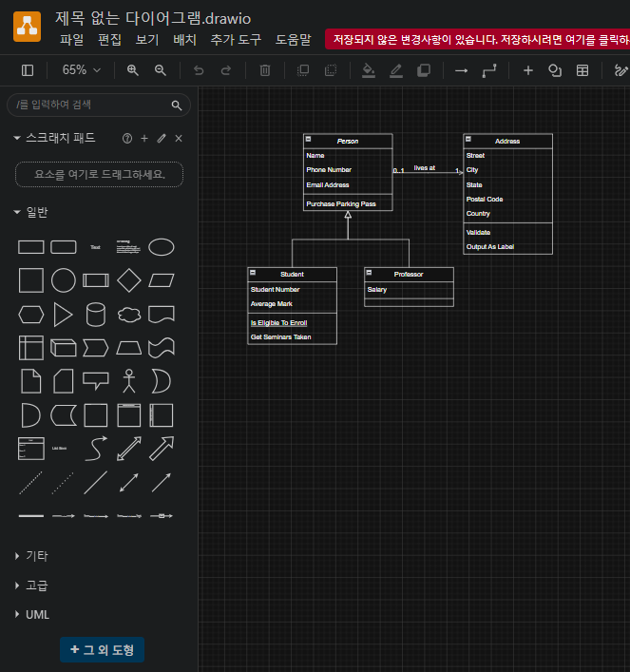
Task: Click the red unsaved changes save banner
Action: [x=477, y=39]
